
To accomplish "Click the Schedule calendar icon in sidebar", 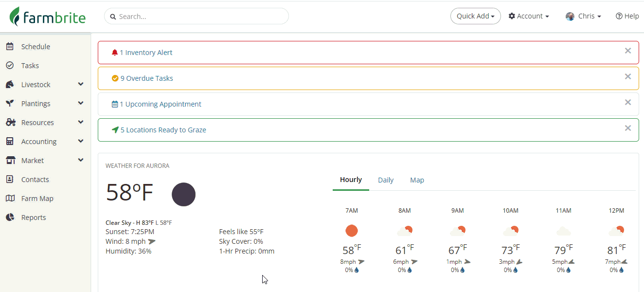I will point(10,47).
